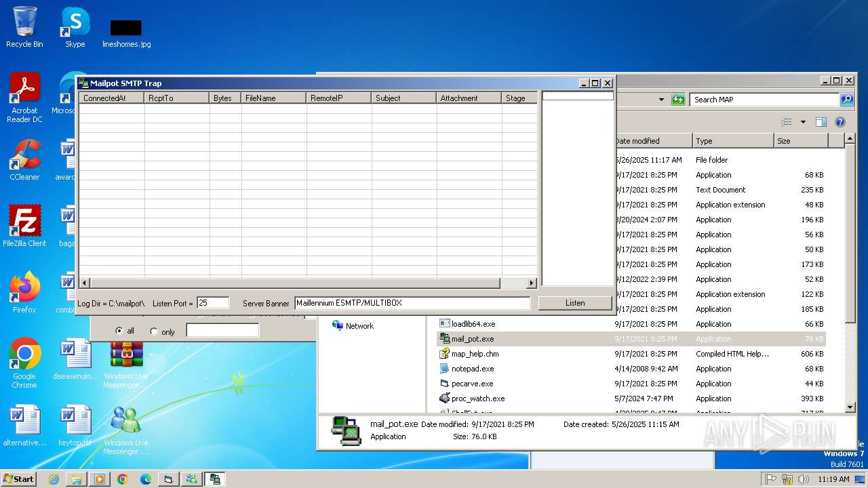Click the taskbar clock showing 11:19 AM

pyautogui.click(x=833, y=479)
